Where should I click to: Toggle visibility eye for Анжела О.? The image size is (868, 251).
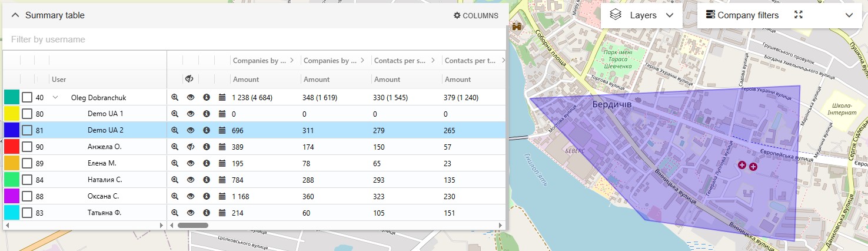[x=191, y=147]
